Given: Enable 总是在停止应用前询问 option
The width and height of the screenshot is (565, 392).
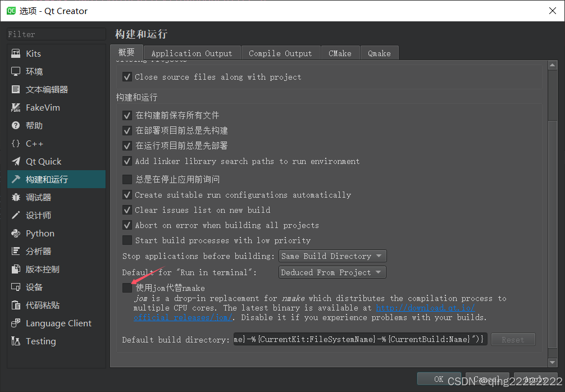Looking at the screenshot, I should coord(127,179).
